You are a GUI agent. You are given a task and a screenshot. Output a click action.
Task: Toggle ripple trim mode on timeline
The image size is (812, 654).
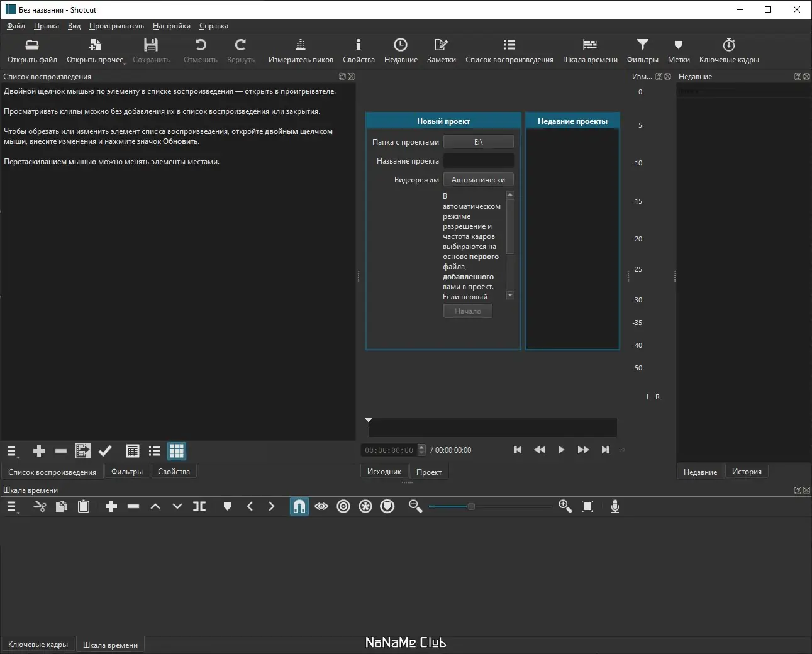343,506
